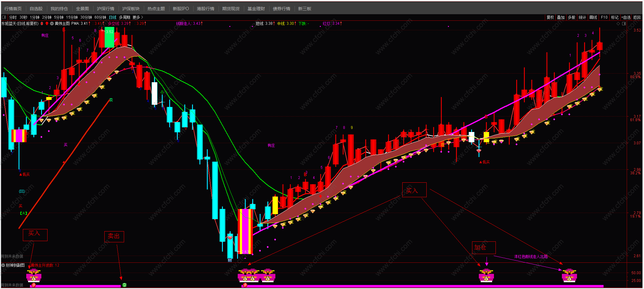Click the 61.8% Fibonacci axis label
Screen dimensions: 644x289
tap(635, 120)
